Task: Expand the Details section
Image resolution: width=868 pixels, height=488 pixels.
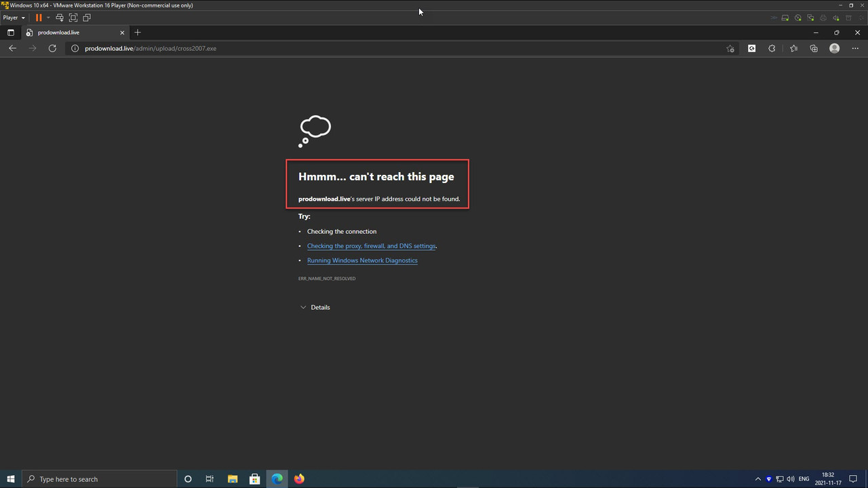Action: click(x=315, y=307)
